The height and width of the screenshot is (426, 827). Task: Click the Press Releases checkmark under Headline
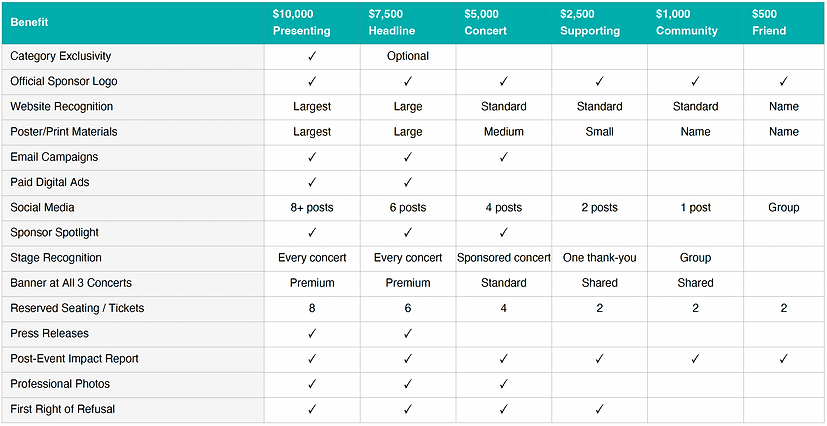click(x=407, y=333)
